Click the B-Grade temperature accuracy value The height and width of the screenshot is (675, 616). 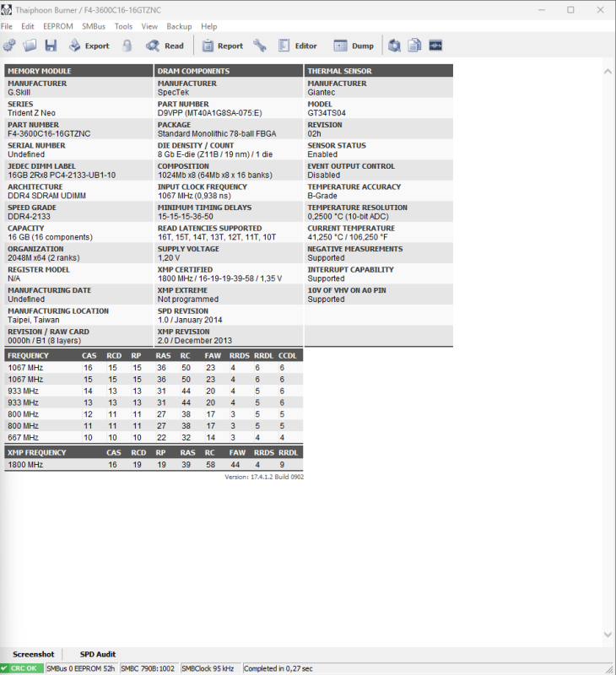(322, 196)
